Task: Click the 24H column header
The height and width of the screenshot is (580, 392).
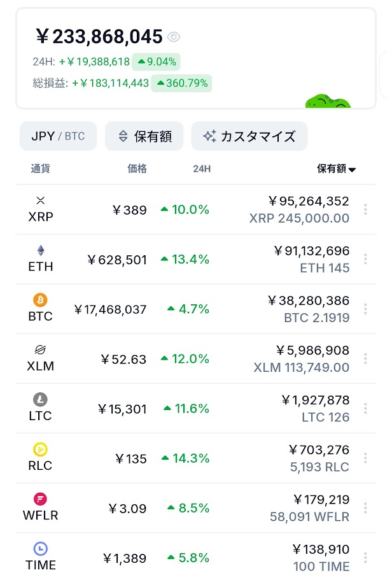Action: click(x=202, y=169)
